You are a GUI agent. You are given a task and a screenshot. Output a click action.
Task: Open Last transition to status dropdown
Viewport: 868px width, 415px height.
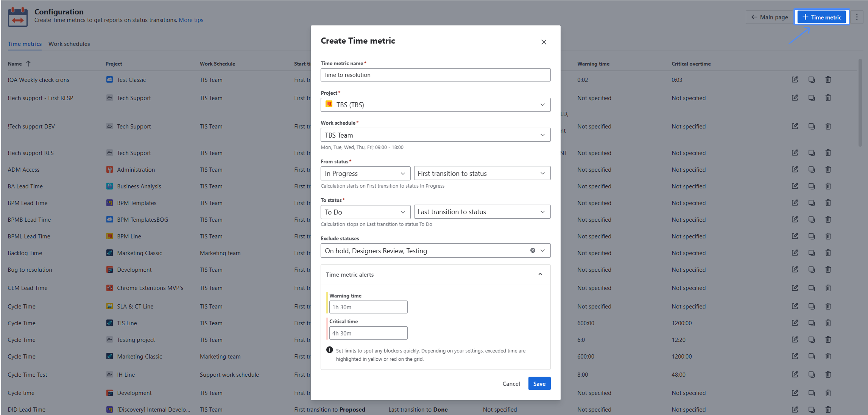(482, 212)
